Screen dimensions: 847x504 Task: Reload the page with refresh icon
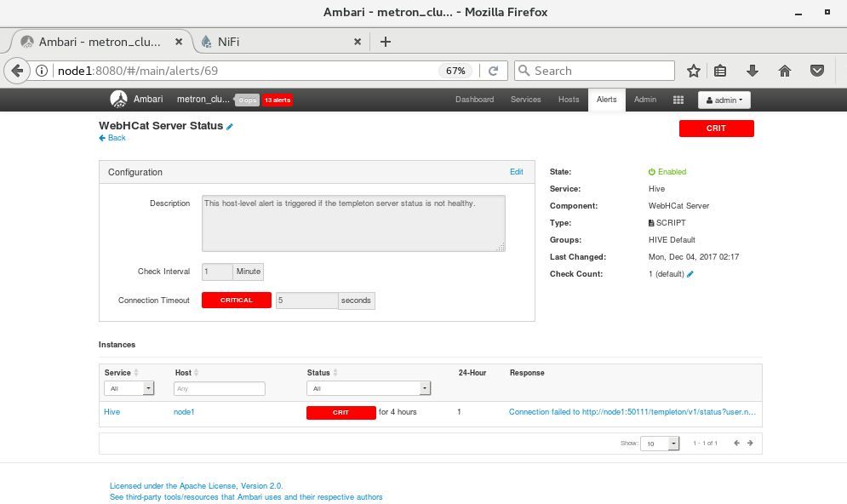493,71
